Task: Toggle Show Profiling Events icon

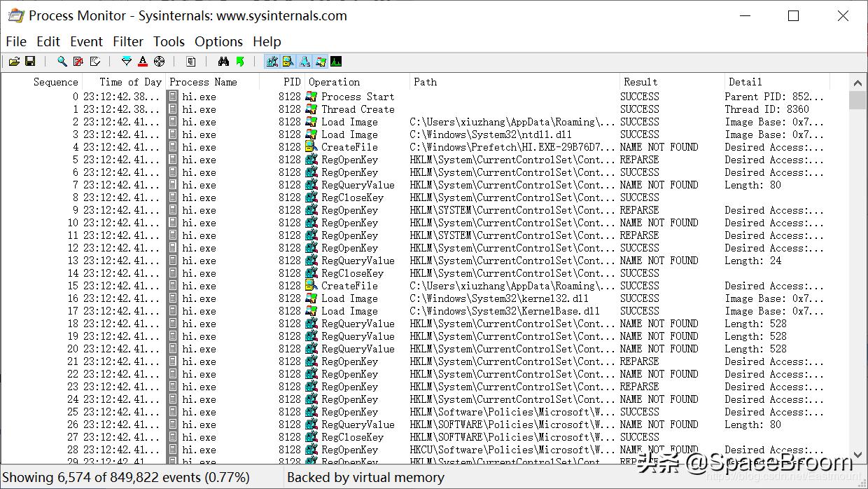Action: coord(336,62)
